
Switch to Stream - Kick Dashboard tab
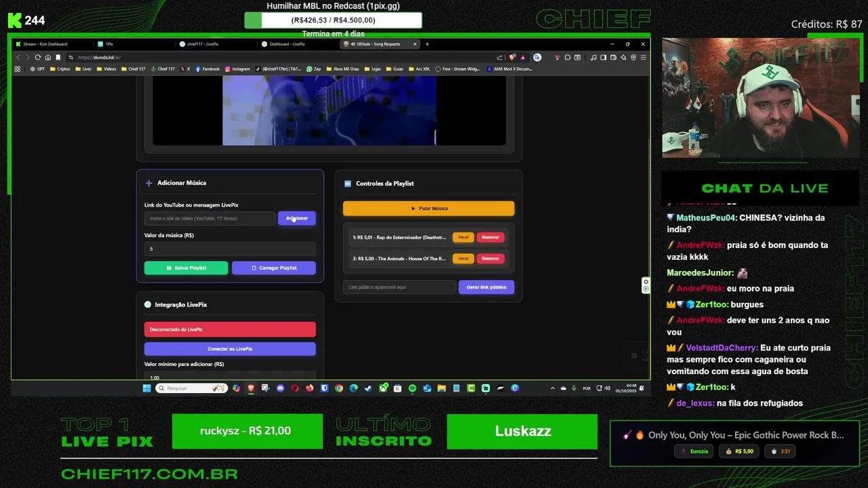coord(52,44)
